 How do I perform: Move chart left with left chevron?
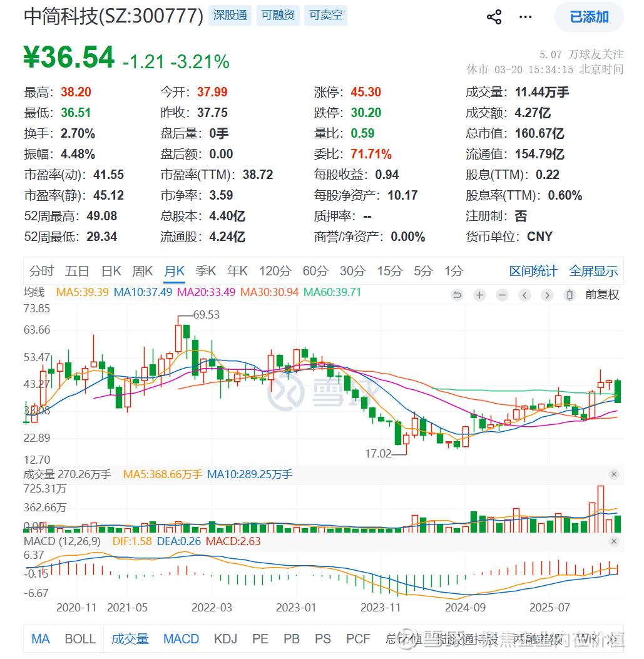[524, 295]
